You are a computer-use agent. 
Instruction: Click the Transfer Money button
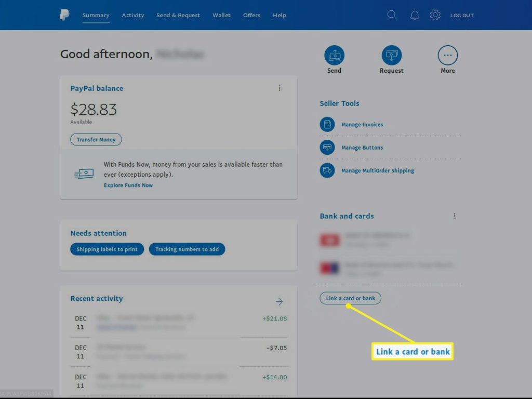coord(96,139)
